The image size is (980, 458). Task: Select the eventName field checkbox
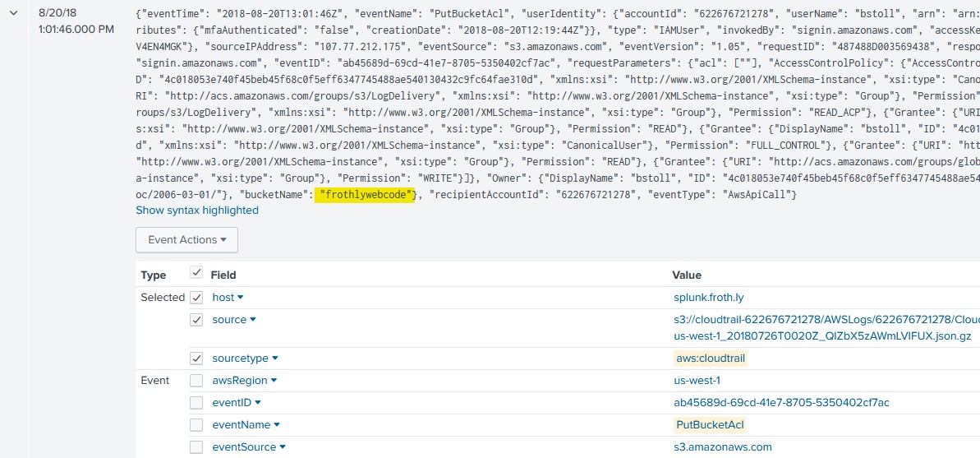pos(196,425)
